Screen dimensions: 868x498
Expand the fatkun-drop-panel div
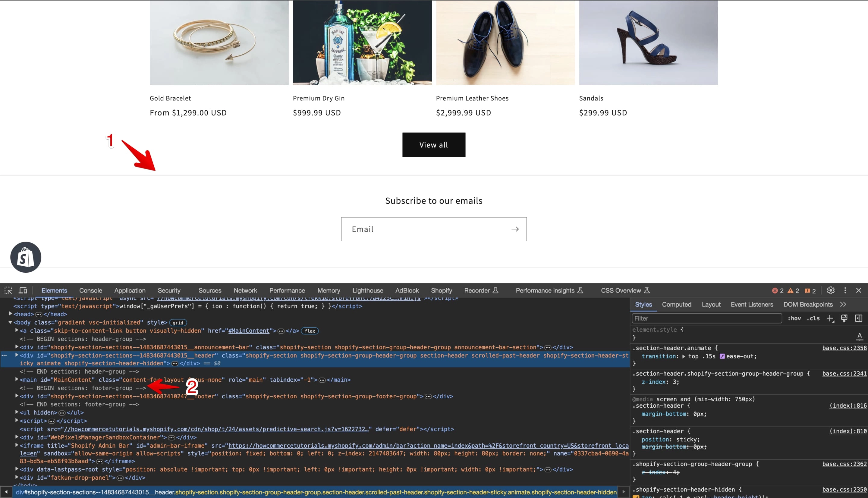17,477
